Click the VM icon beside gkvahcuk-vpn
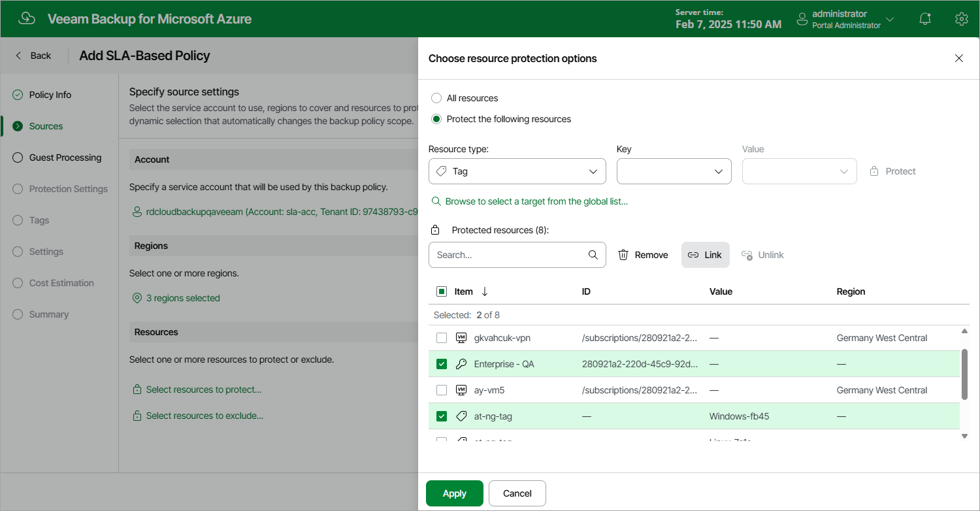 tap(461, 338)
